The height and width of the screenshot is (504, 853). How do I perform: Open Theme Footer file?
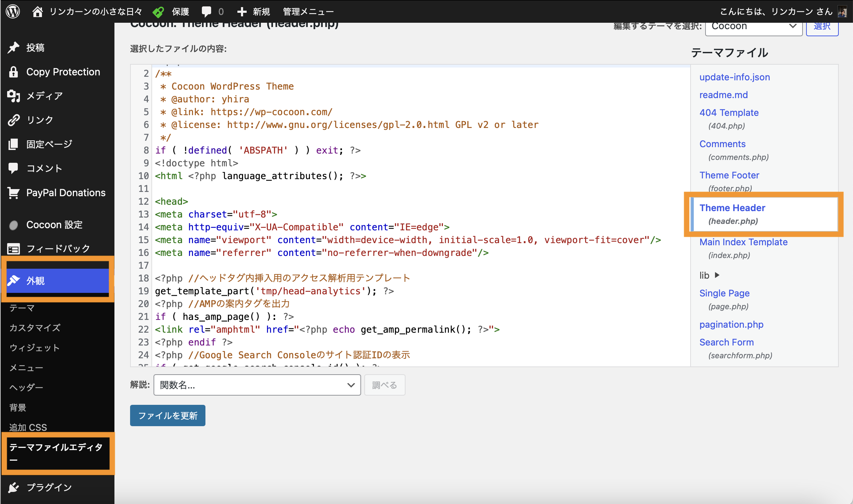click(x=729, y=175)
